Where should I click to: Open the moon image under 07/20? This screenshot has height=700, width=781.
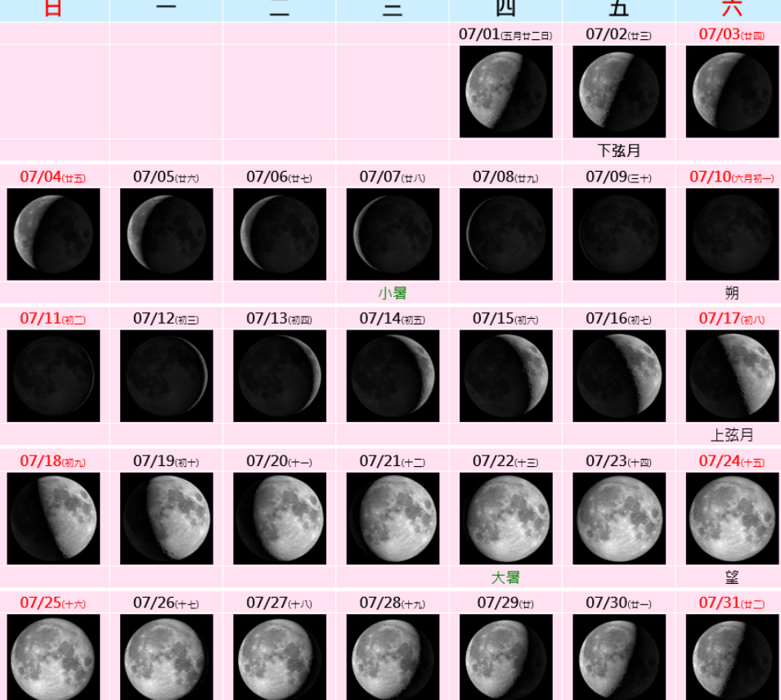[x=280, y=518]
